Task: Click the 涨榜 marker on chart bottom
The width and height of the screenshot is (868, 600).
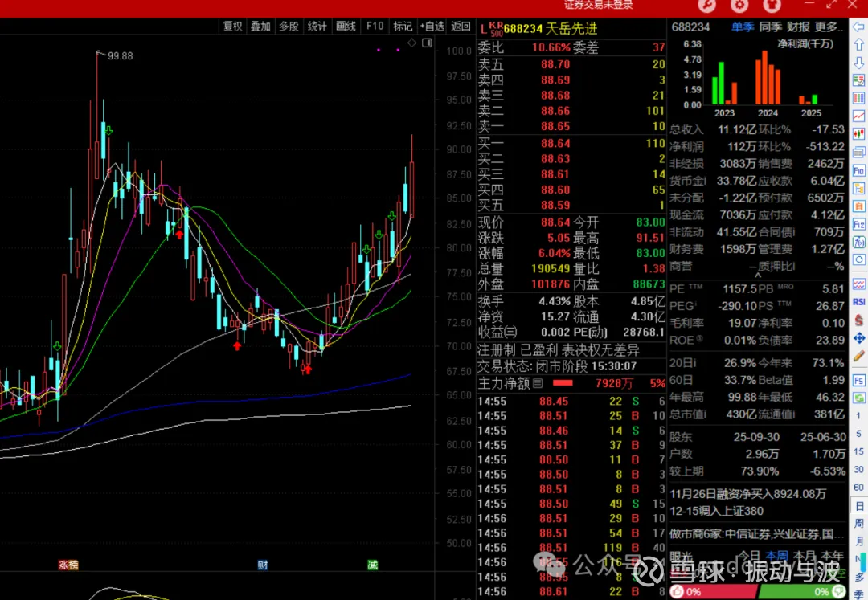Action: 68,565
